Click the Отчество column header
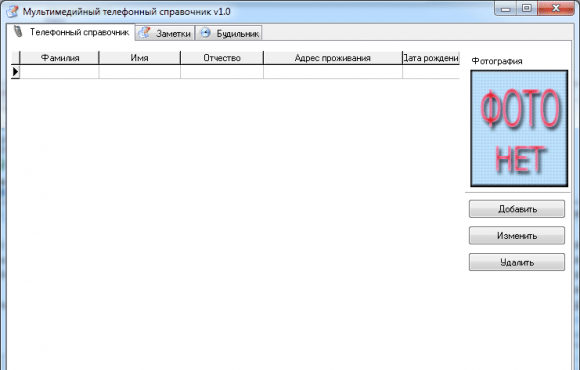 222,58
